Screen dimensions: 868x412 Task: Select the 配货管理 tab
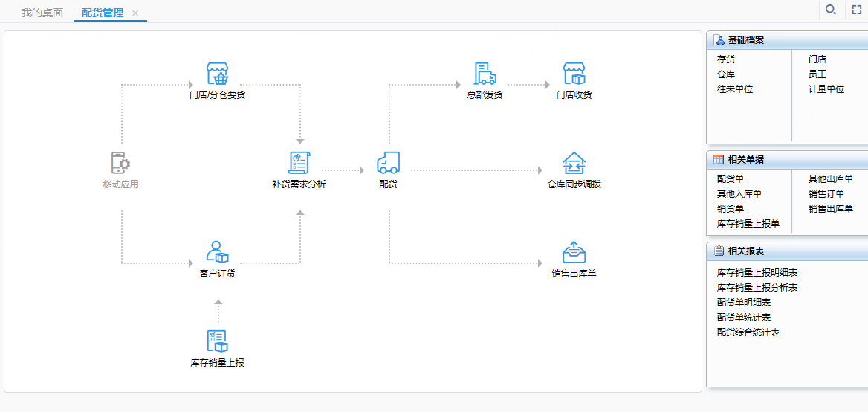click(103, 12)
